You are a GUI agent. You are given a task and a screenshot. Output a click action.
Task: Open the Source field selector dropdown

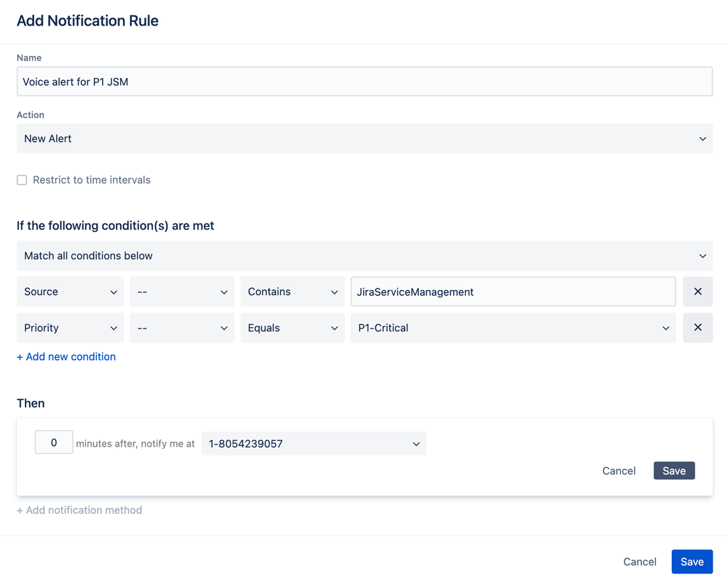pos(70,291)
